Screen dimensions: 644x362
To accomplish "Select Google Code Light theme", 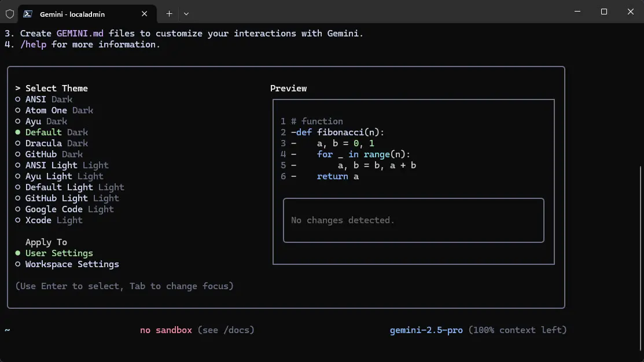I will click(x=64, y=209).
